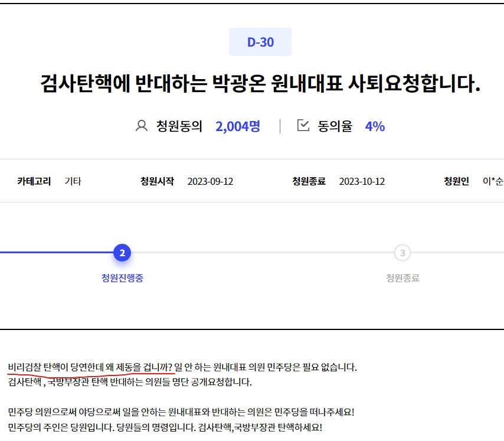Click the 기타 category value
The width and height of the screenshot is (504, 441).
73,181
